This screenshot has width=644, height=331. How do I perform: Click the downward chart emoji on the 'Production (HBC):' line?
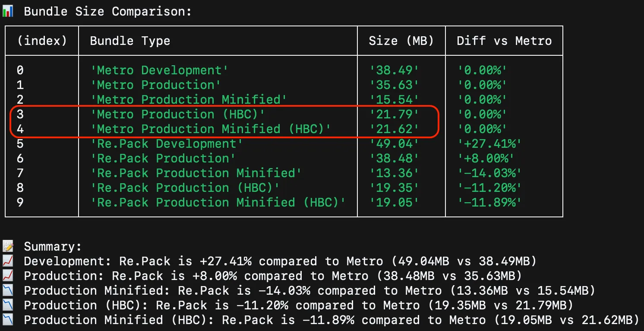tap(8, 305)
